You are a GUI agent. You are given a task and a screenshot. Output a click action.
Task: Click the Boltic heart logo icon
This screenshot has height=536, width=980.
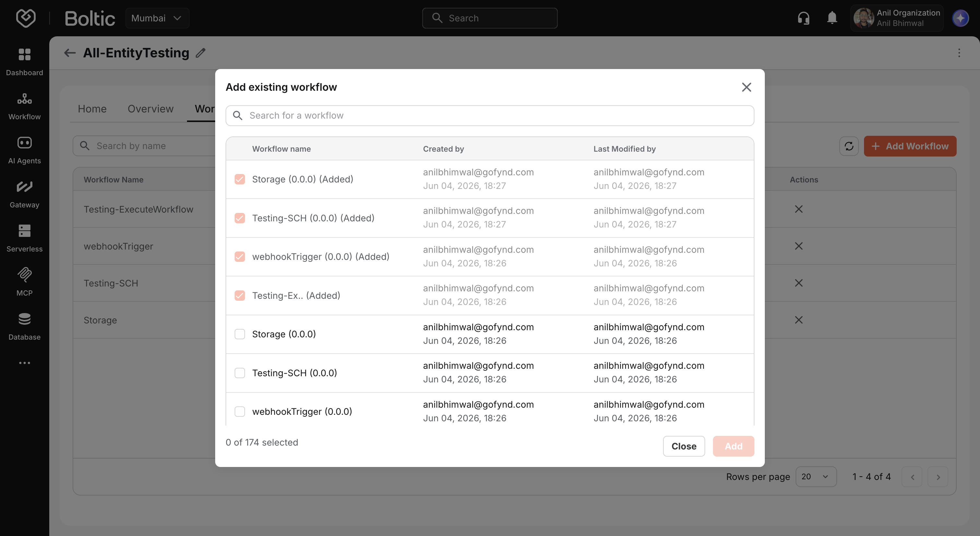pos(26,18)
